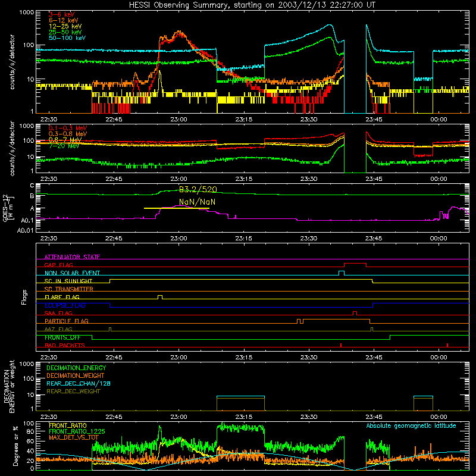Image resolution: width=476 pixels, height=476 pixels.
Task: Click the 00:00 tick label under GOES panel
Action: click(x=439, y=239)
